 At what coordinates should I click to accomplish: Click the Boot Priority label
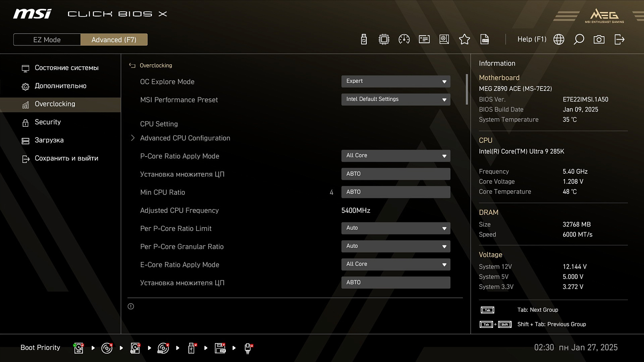[40, 348]
